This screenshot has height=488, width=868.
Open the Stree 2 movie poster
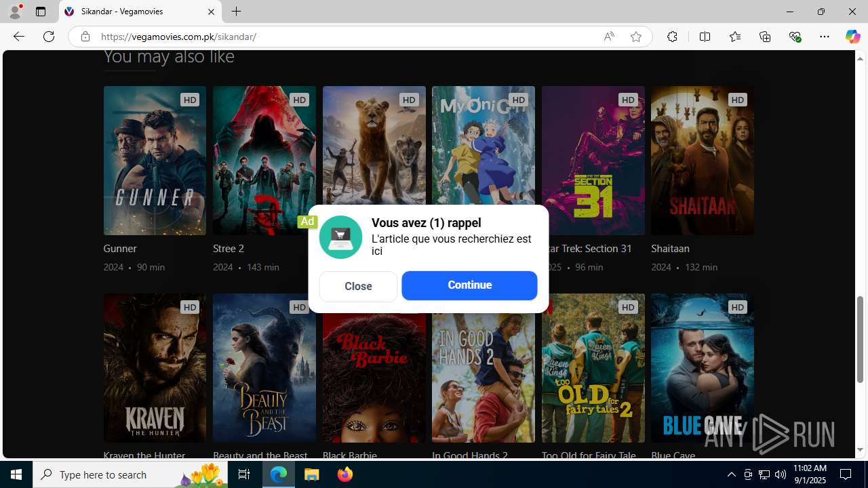click(x=264, y=161)
